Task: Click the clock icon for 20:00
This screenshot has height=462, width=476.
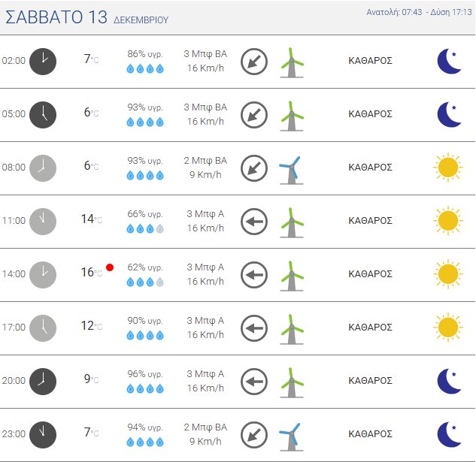Action: [43, 381]
